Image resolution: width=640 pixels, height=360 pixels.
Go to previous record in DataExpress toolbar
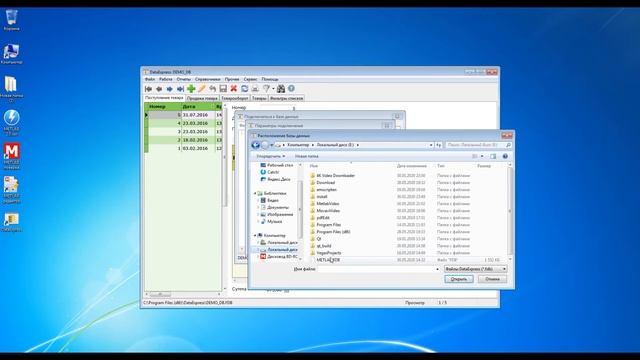pyautogui.click(x=159, y=89)
